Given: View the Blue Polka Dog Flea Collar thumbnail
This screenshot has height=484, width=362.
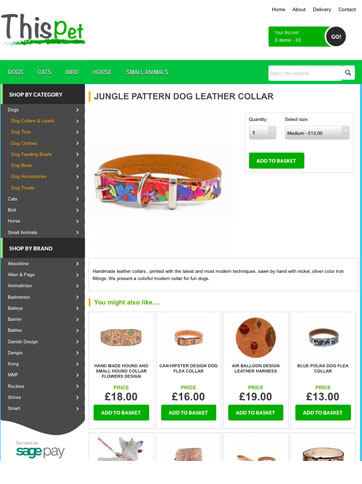Looking at the screenshot, I should coord(323,338).
